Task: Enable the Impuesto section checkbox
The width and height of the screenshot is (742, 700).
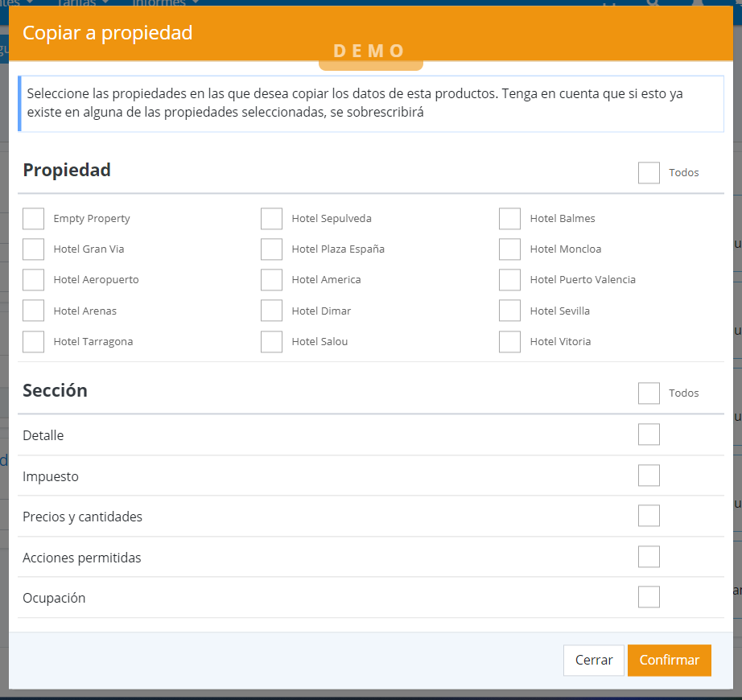Action: (649, 476)
